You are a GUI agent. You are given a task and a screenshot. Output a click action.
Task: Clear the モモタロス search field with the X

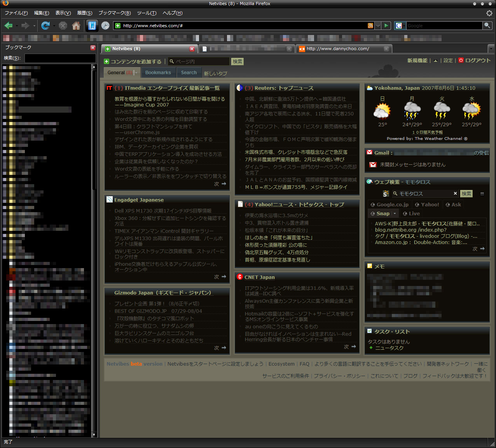click(x=455, y=193)
